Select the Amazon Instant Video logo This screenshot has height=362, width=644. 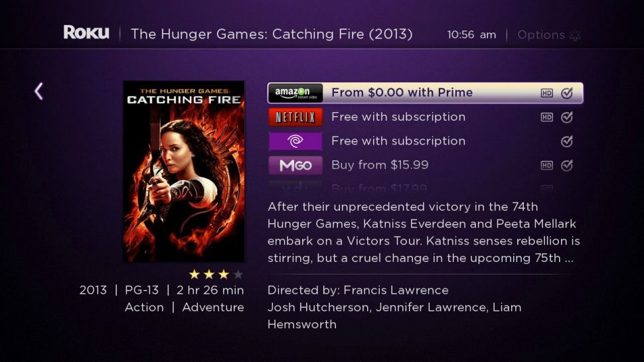coord(295,93)
